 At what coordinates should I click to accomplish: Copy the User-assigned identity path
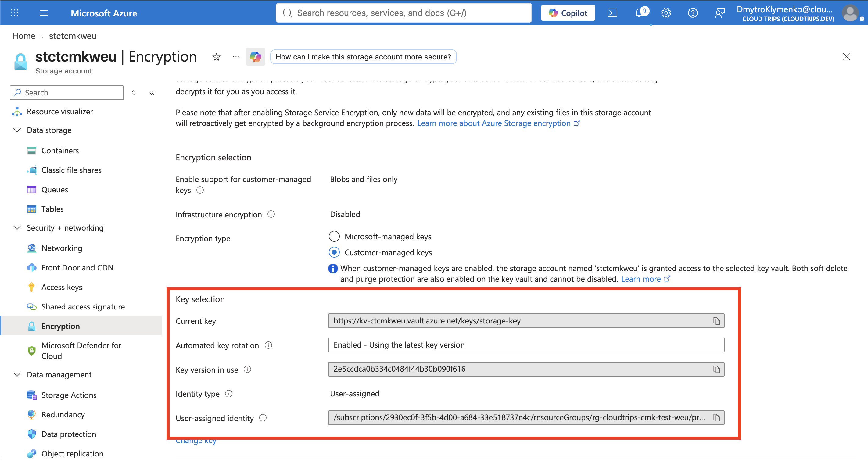[x=716, y=418]
